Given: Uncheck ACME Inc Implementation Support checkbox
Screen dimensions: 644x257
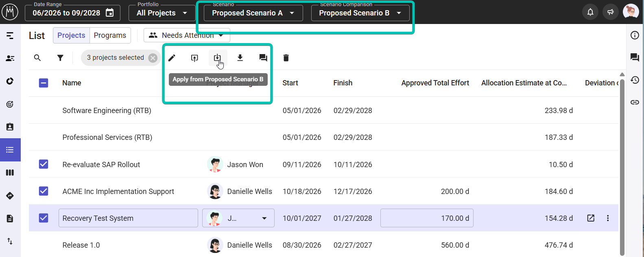Looking at the screenshot, I should (x=44, y=191).
